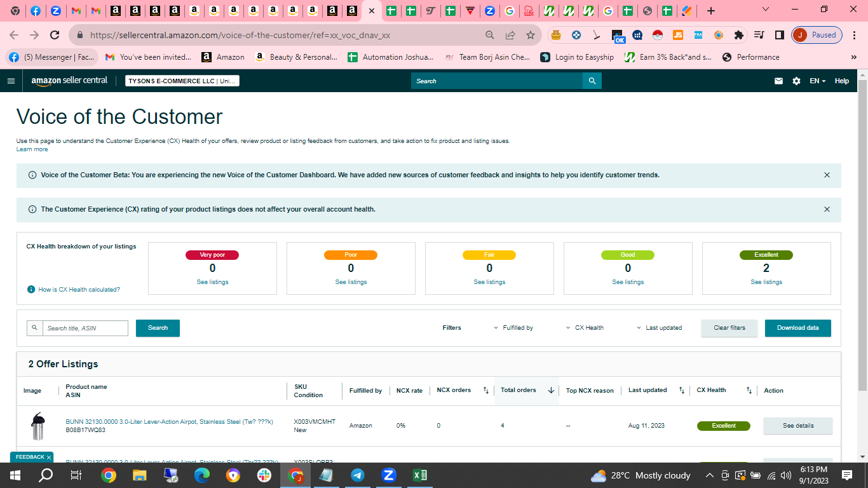The image size is (868, 488).
Task: Open the TYSONS E-COMMERCE LLC account switcher
Action: pos(182,81)
